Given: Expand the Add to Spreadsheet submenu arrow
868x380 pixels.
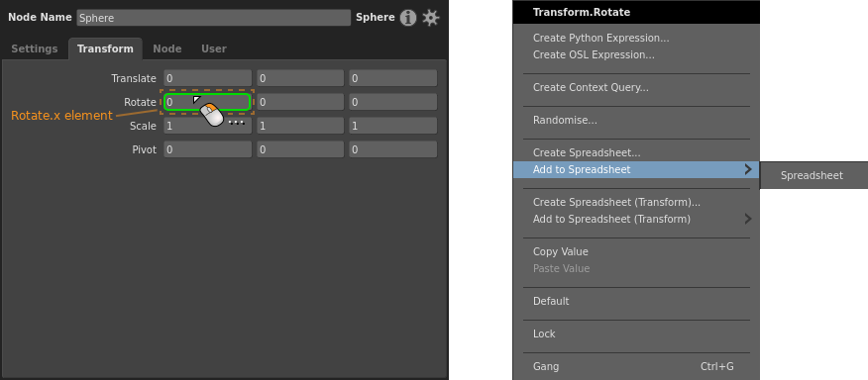Looking at the screenshot, I should click(x=748, y=169).
